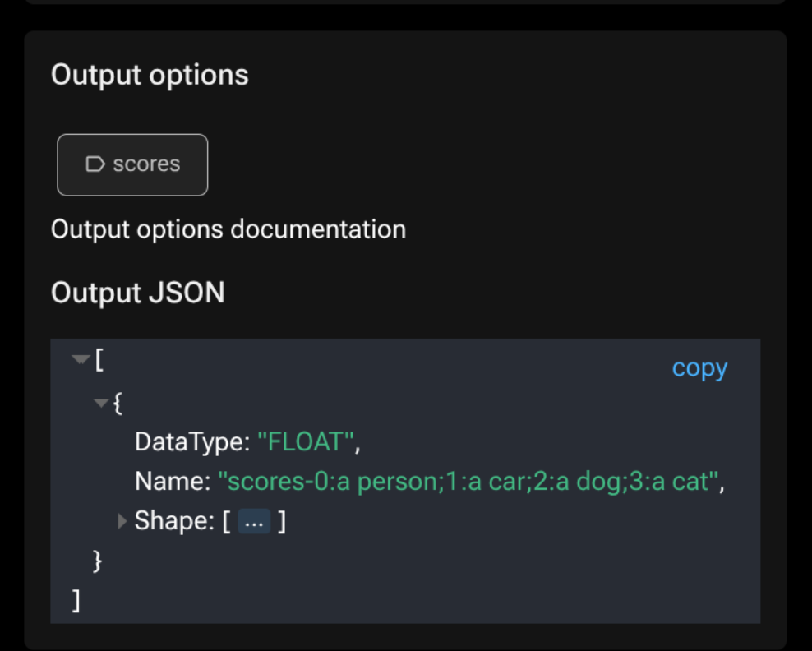Select the "FLOAT" DataType value
The width and height of the screenshot is (812, 651).
(306, 441)
